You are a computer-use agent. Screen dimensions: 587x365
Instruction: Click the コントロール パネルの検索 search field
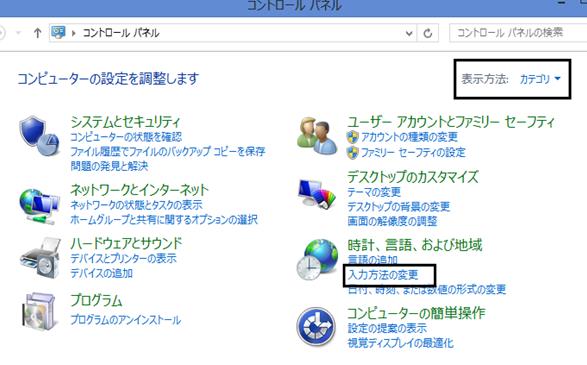pos(518,33)
